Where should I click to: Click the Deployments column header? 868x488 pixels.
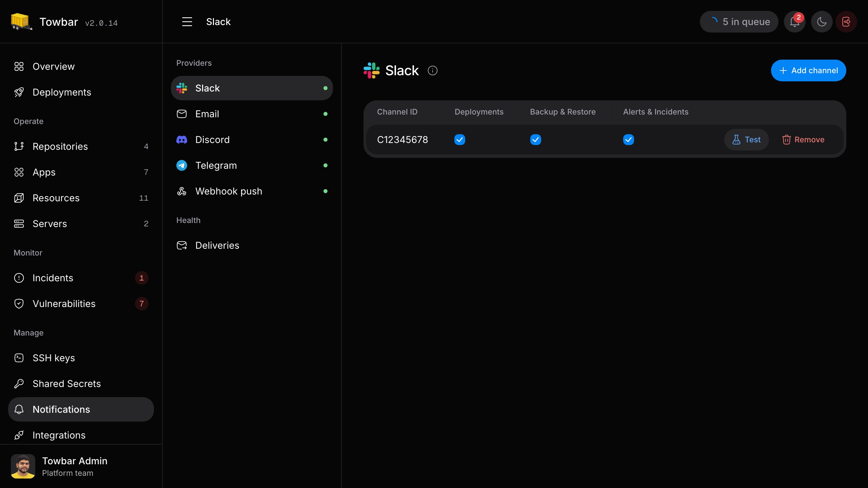[x=479, y=112]
